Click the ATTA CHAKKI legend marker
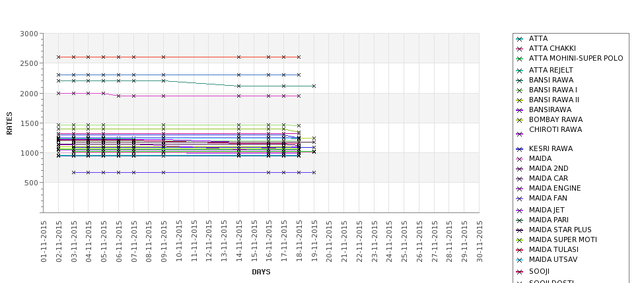 click(520, 49)
